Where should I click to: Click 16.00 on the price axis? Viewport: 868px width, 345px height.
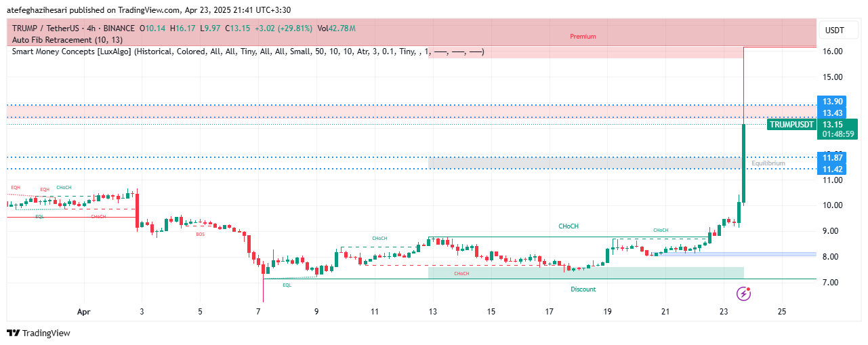pyautogui.click(x=831, y=52)
